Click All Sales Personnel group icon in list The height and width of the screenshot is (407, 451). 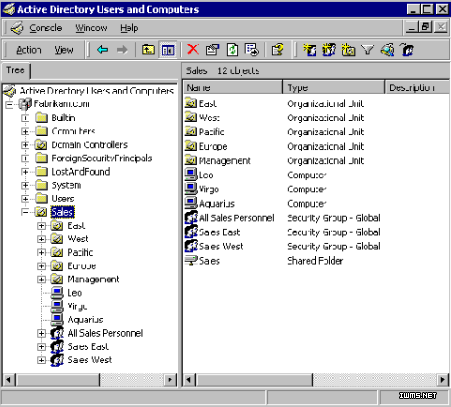tap(191, 218)
